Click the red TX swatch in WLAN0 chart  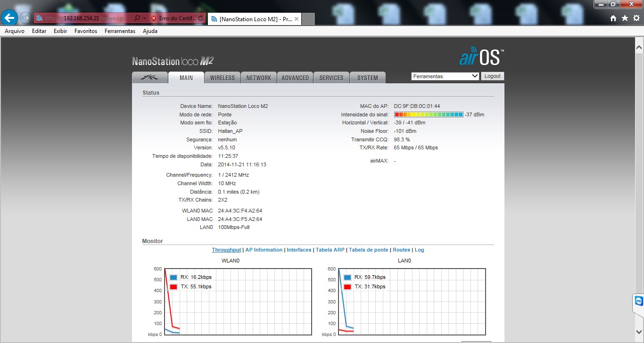coord(173,287)
